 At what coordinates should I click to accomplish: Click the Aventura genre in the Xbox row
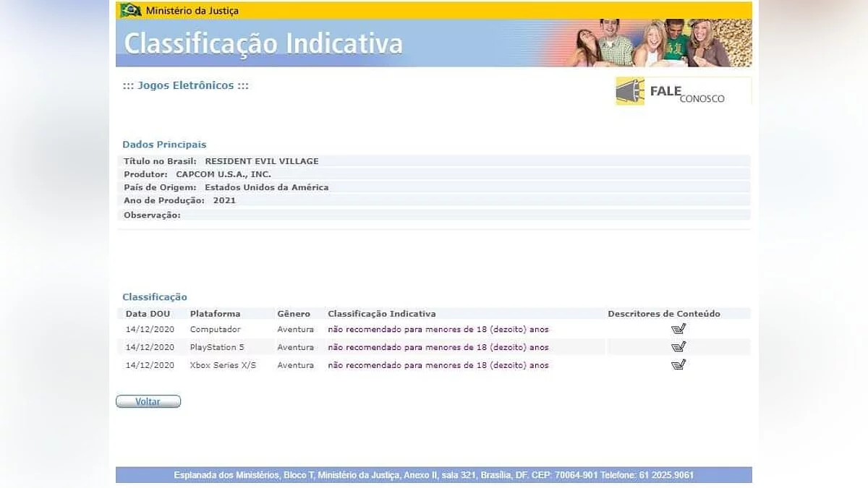pyautogui.click(x=296, y=365)
